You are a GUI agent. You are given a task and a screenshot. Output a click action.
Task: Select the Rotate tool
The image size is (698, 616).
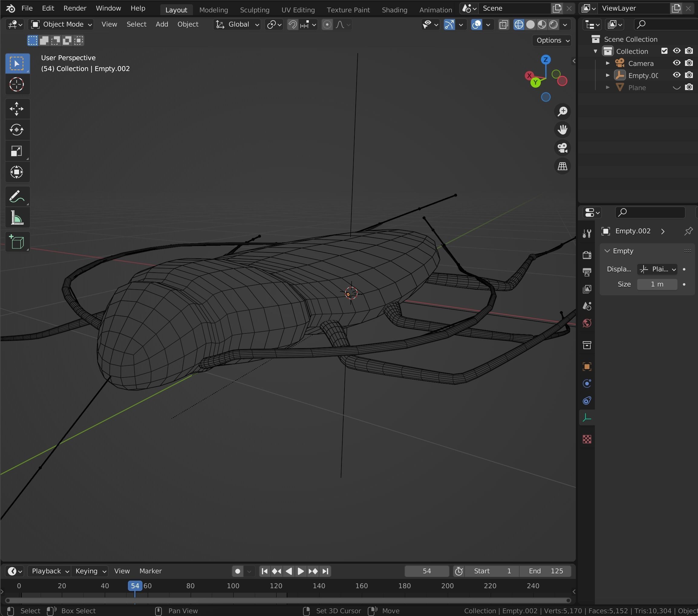(x=16, y=130)
